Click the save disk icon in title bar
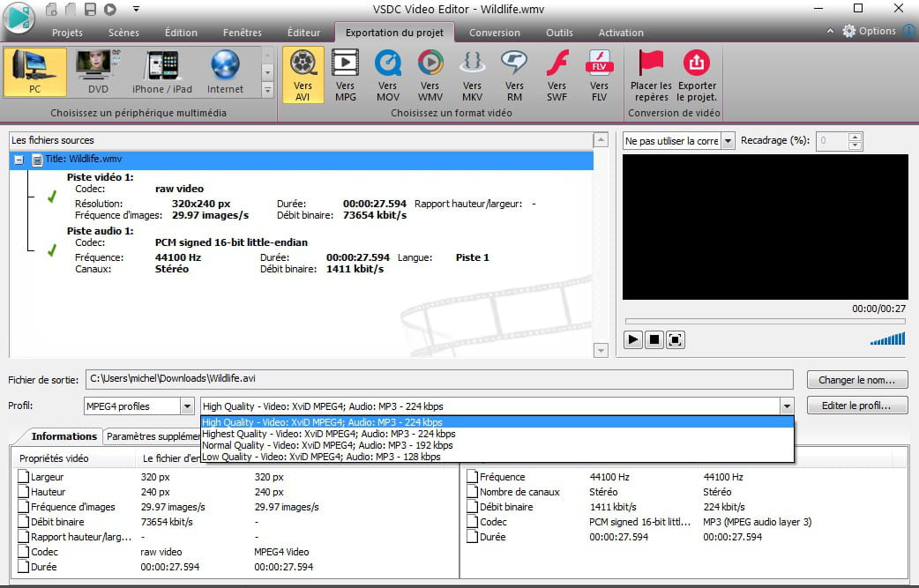The width and height of the screenshot is (919, 588). click(x=90, y=10)
